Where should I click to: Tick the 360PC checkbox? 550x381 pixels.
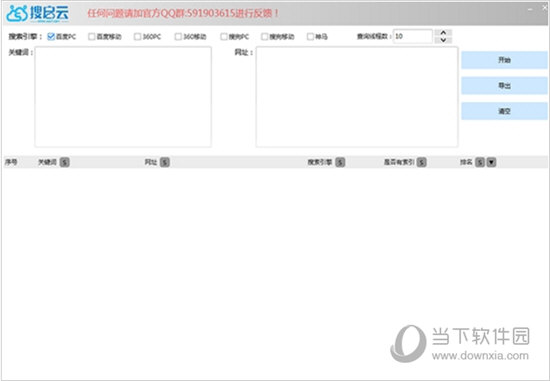click(x=138, y=36)
